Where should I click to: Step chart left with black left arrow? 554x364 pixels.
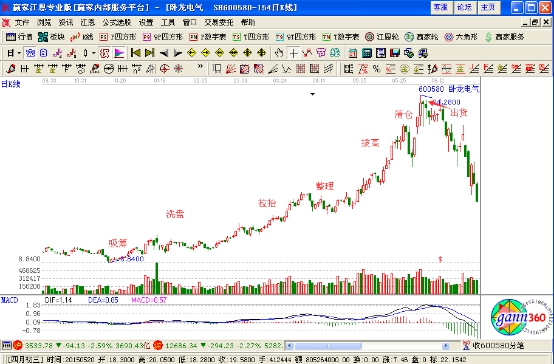tap(164, 53)
